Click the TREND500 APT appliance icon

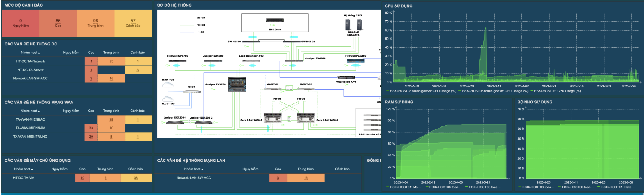click(347, 77)
